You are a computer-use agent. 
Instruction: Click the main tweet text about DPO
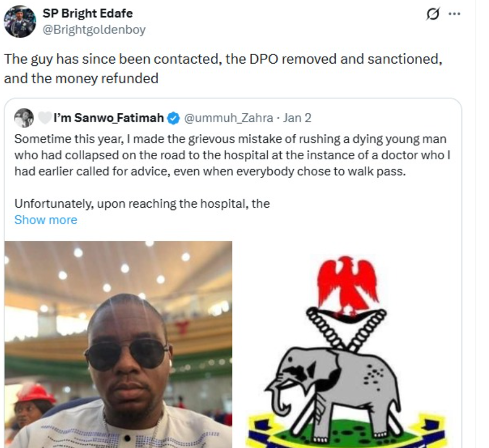223,59
